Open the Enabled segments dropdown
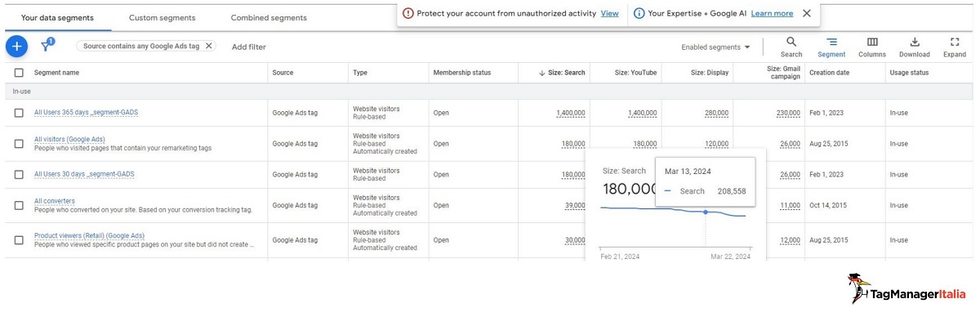This screenshot has width=980, height=317. (x=715, y=47)
